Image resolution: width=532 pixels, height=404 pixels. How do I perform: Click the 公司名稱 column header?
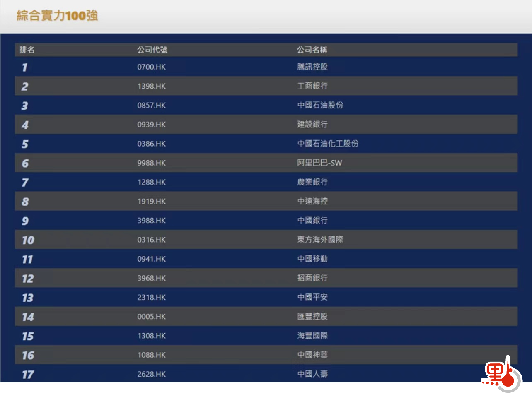pos(312,50)
